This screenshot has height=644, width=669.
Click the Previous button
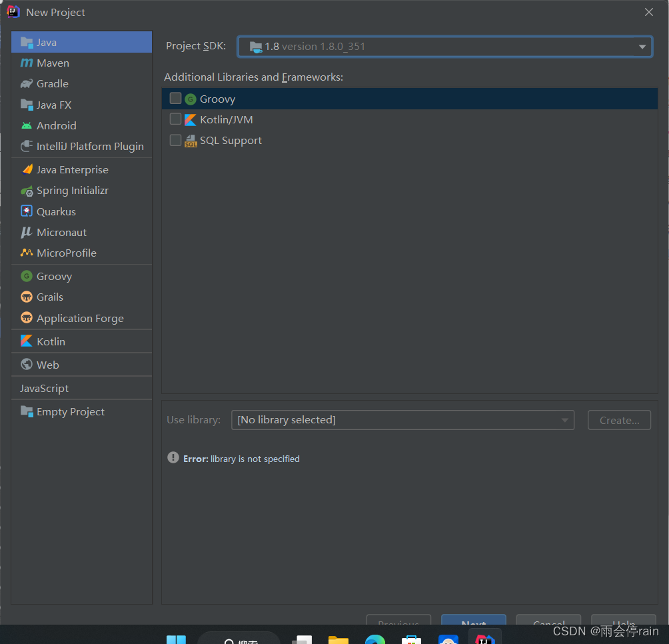pos(398,621)
